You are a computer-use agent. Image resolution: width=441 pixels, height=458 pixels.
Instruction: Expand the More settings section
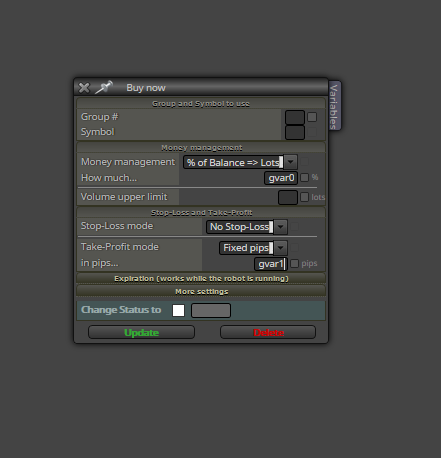coord(201,291)
